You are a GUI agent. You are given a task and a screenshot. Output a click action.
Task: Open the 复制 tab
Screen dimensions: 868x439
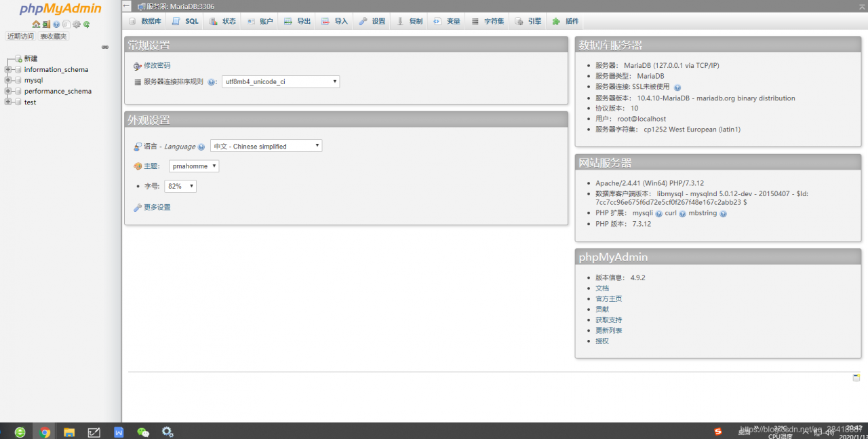pos(409,21)
